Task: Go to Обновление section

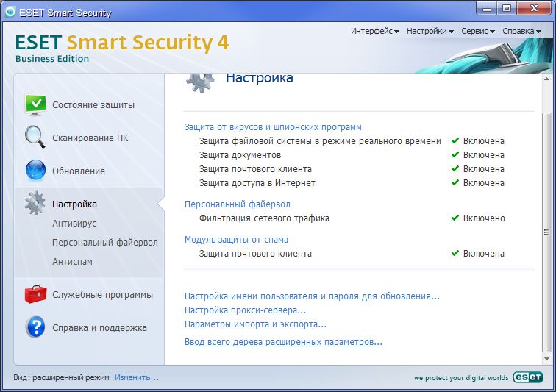Action: (x=79, y=171)
